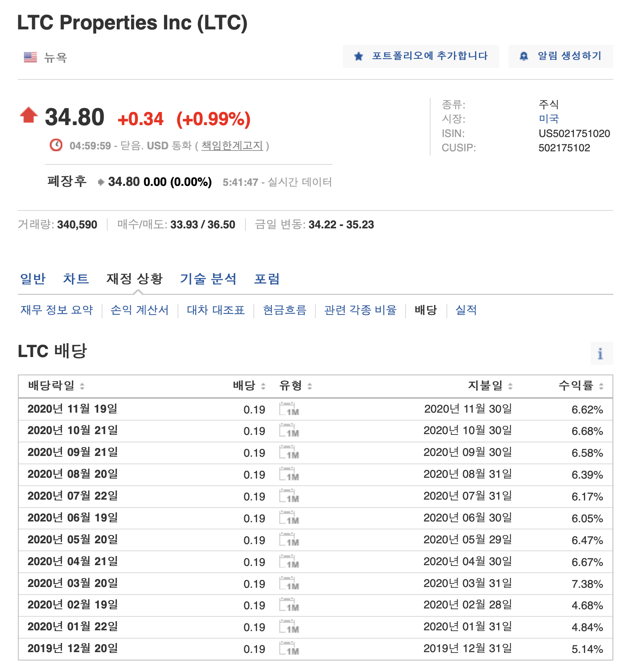Click the red up-arrow price indicator

pos(29,115)
